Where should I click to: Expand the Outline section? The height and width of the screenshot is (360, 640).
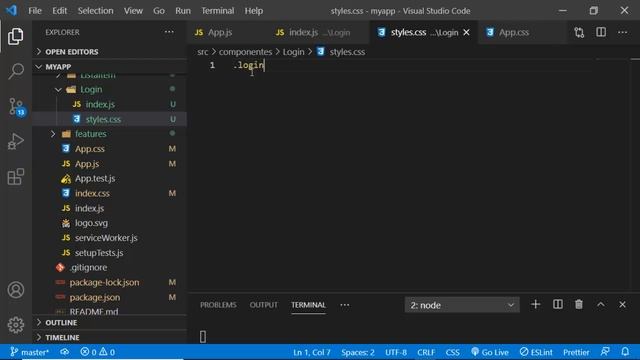(109, 322)
